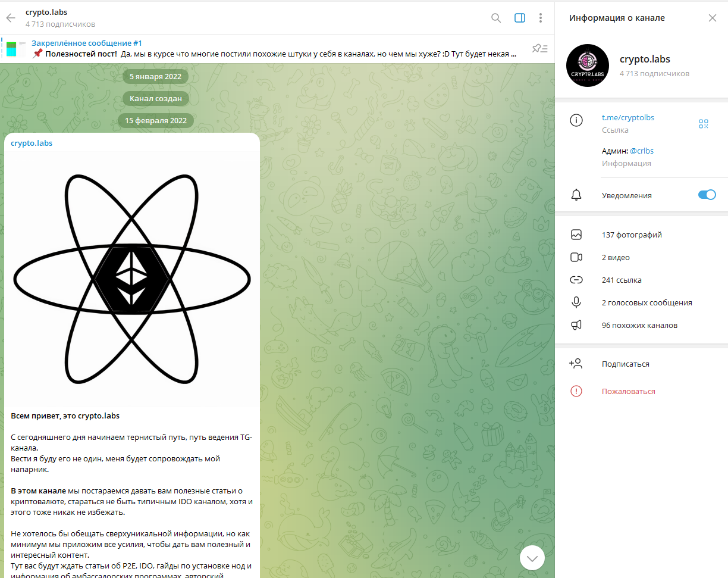The image size is (728, 578).
Task: Toggle the Уведомления notifications switch
Action: [x=707, y=195]
